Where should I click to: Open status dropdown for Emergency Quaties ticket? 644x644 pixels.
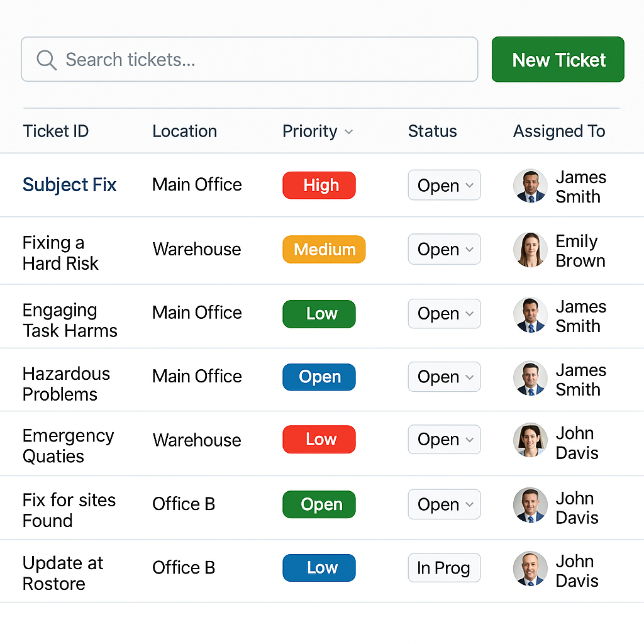coord(445,440)
